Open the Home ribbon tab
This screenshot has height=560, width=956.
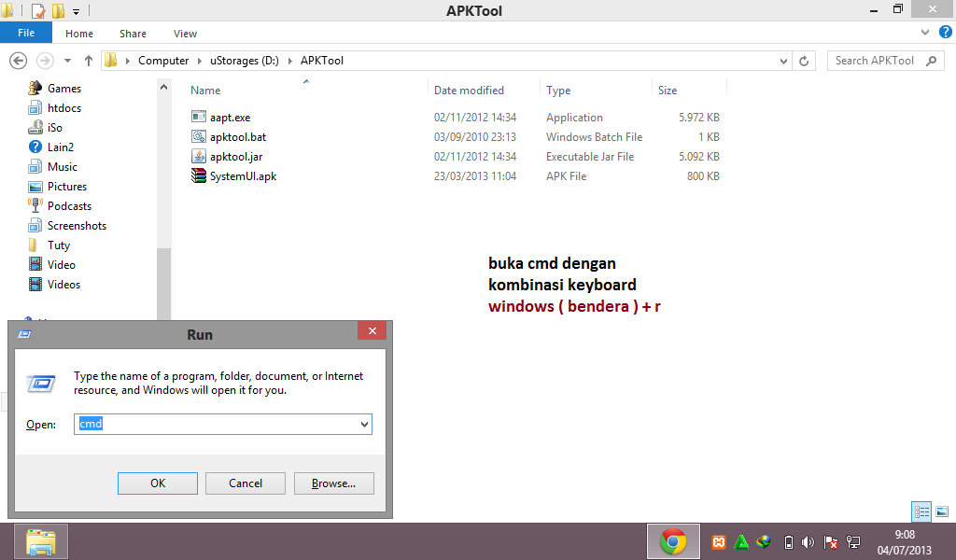click(79, 34)
